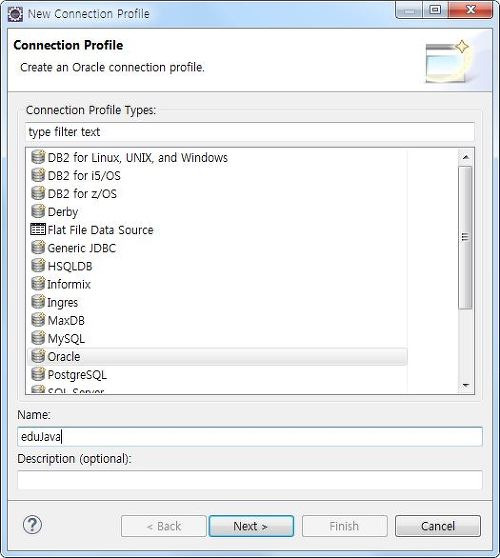This screenshot has height=558, width=500.
Task: Click the list scrollbar up arrow
Action: (x=466, y=157)
